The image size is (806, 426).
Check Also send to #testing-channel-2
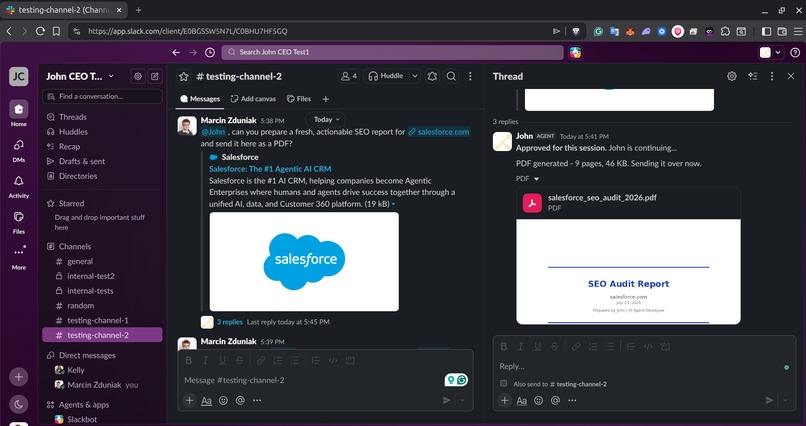[504, 383]
